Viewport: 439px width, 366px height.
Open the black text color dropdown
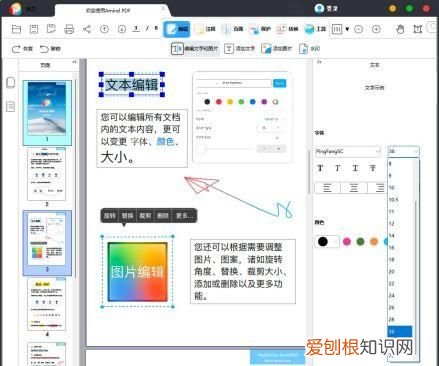point(327,242)
